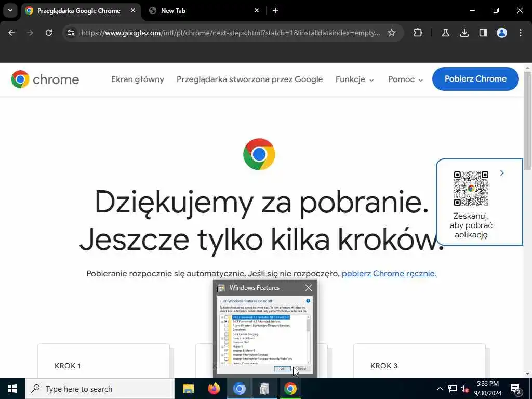This screenshot has width=532, height=399.
Task: Open Chrome's three-dot menu
Action: pyautogui.click(x=520, y=33)
